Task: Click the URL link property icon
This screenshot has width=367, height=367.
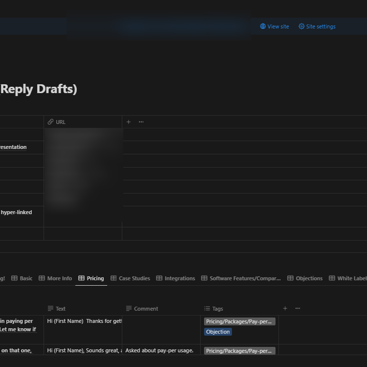Action: (x=50, y=122)
